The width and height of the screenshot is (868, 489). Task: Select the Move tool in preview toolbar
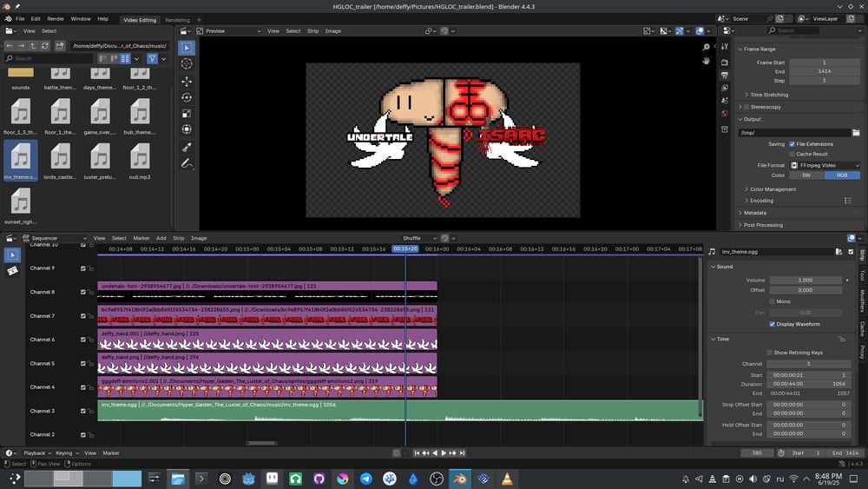coord(187,82)
